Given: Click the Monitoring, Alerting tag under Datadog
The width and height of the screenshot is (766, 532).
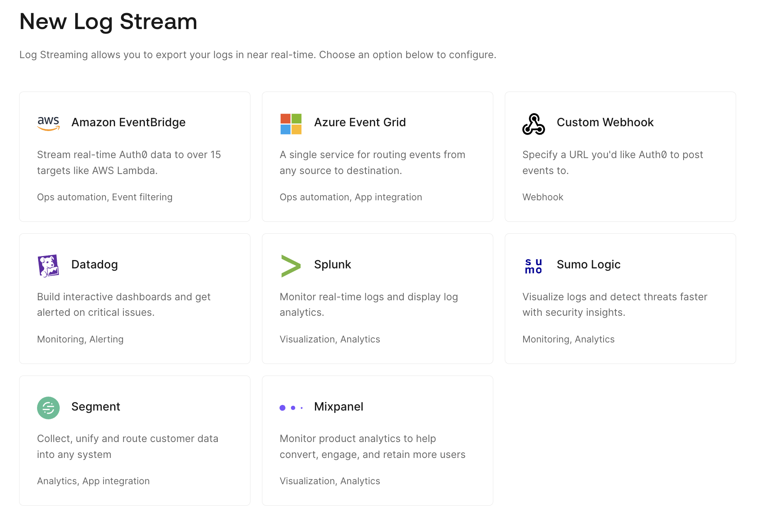Looking at the screenshot, I should click(x=80, y=339).
